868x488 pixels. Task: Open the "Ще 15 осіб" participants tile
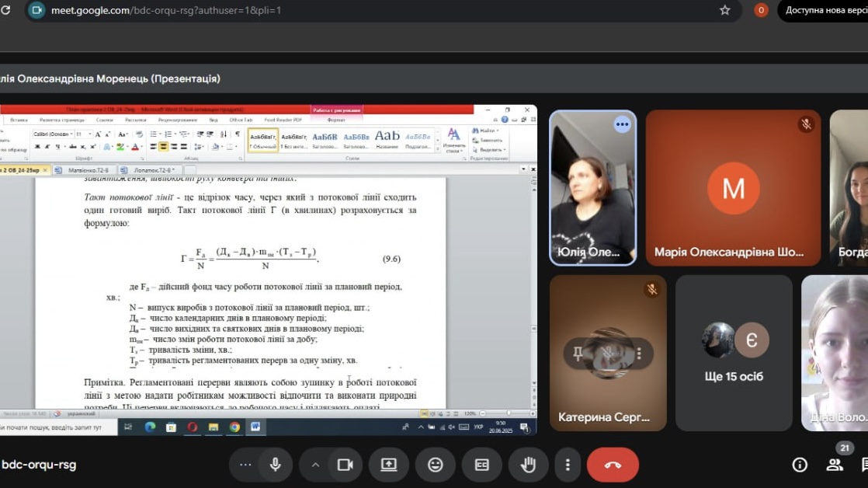pyautogui.click(x=734, y=353)
